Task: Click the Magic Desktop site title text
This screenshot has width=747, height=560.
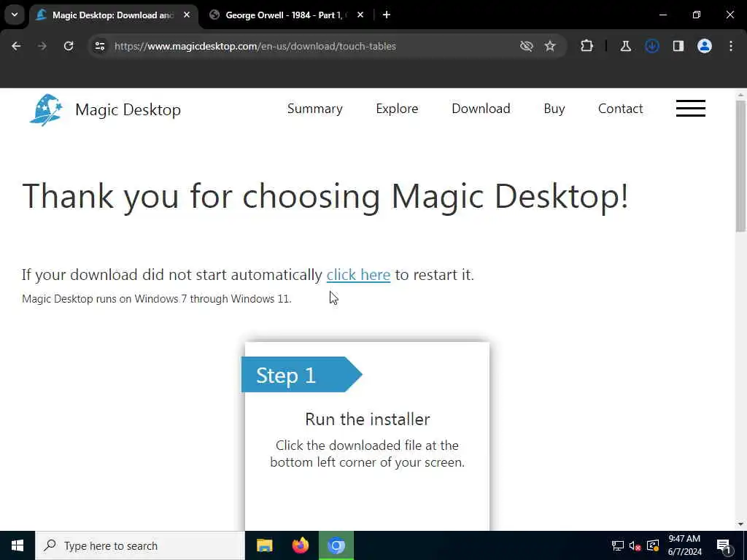Action: [x=128, y=110]
